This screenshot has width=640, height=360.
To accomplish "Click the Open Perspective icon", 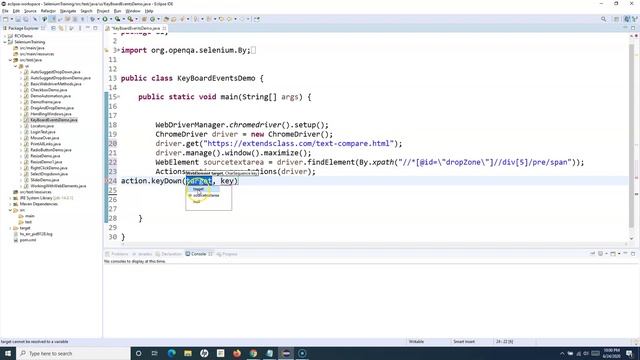I will 617,19.
